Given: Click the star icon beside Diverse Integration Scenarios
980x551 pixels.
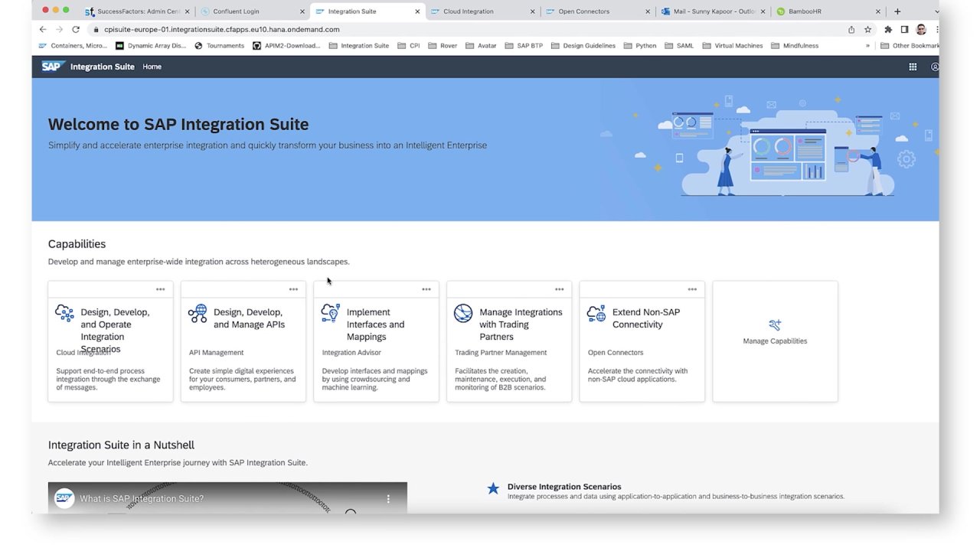Looking at the screenshot, I should (493, 488).
